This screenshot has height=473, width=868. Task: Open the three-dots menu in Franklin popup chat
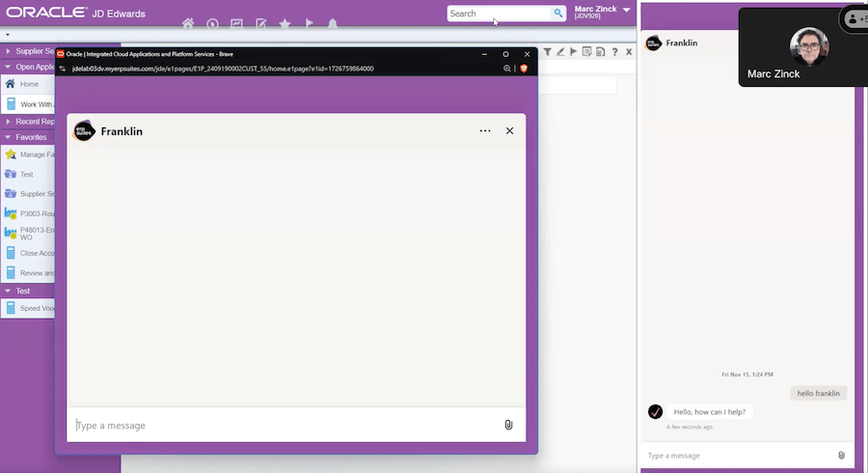tap(485, 130)
